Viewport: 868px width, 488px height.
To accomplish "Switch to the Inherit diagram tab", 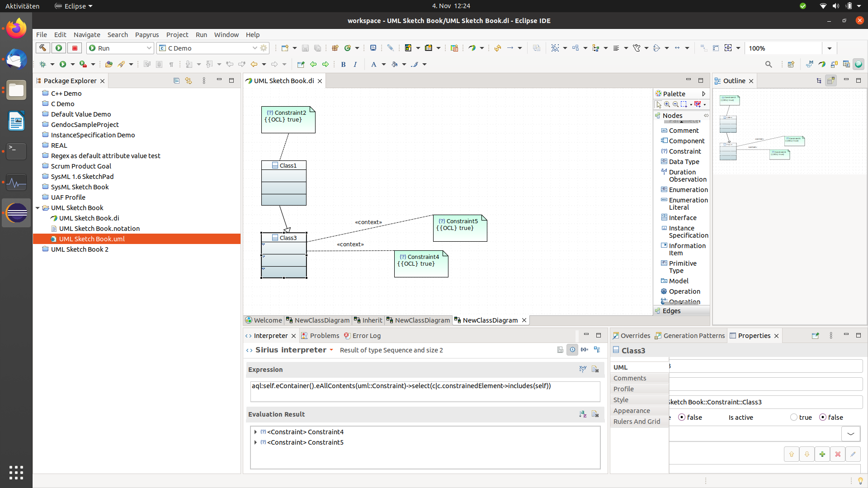I will click(368, 320).
